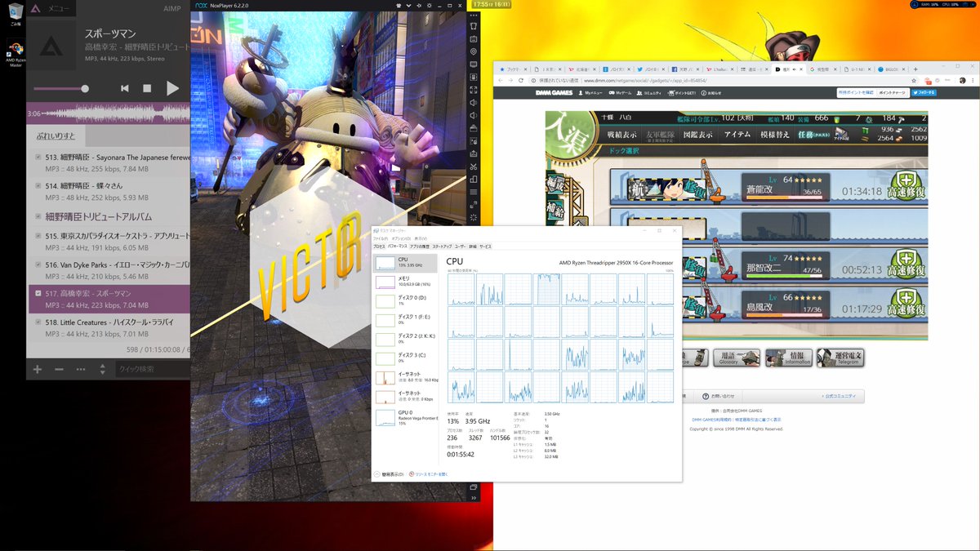Select メモリ in Task Manager sidebar
This screenshot has height=551, width=980.
pyautogui.click(x=406, y=282)
